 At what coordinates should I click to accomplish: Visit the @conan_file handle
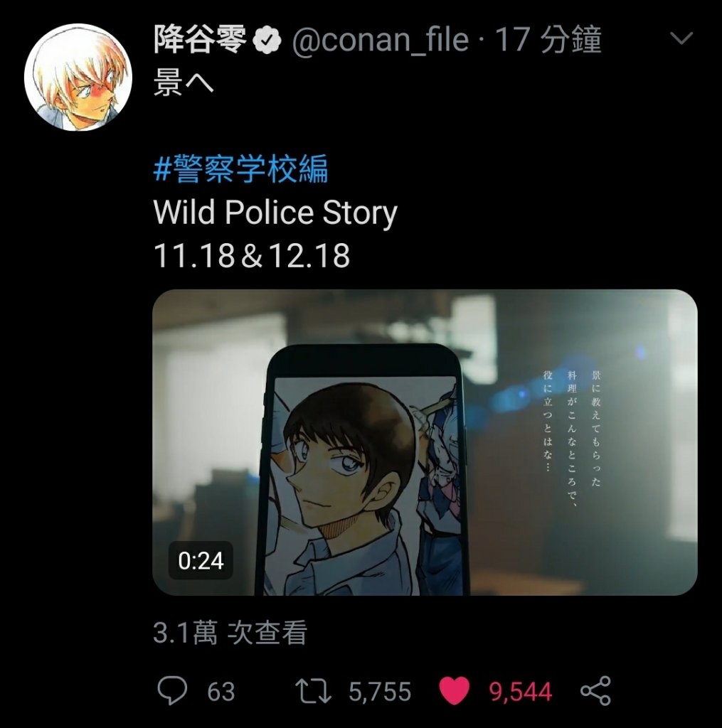[380, 40]
